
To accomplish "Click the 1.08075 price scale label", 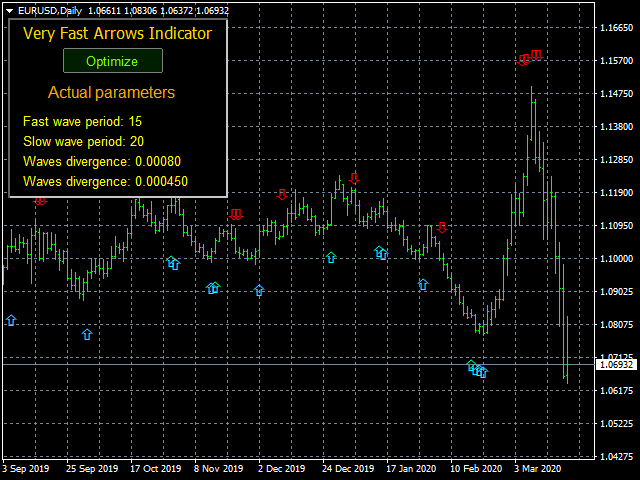I will tap(616, 324).
